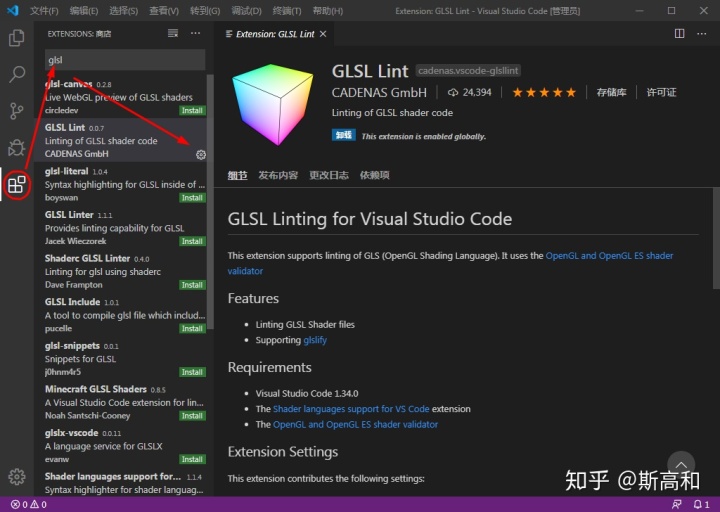Open the 调试(D) menu

(247, 11)
